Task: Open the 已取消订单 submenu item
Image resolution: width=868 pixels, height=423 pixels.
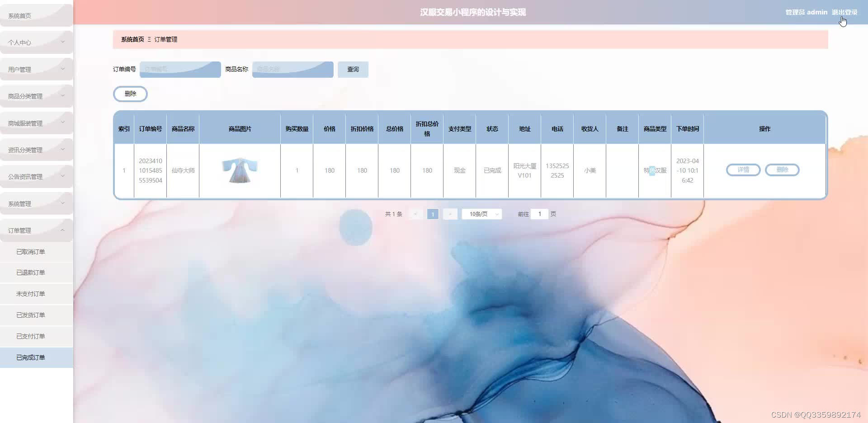Action: (x=36, y=252)
